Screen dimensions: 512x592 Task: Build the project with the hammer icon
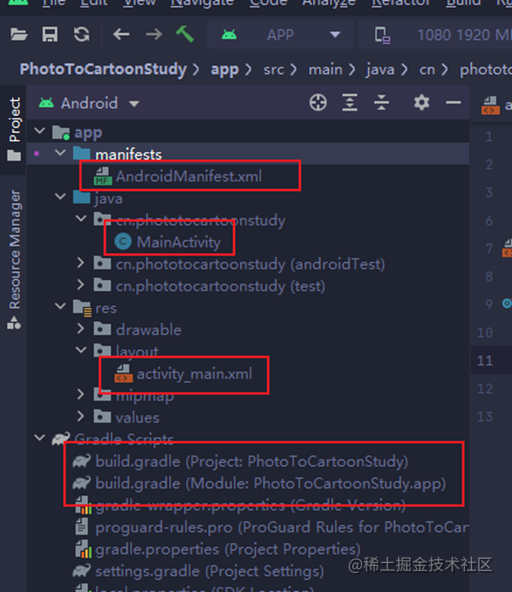[185, 34]
